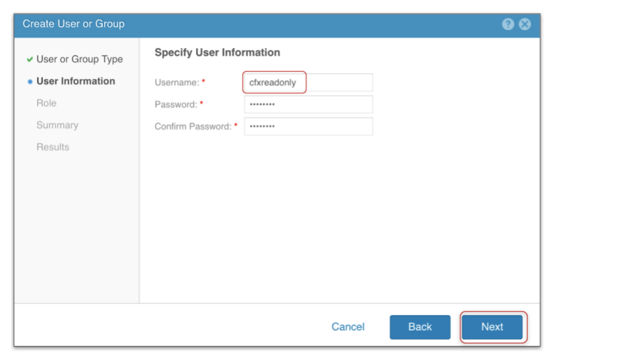This screenshot has height=362, width=644.
Task: Click the green checkmark beside User or Group Type
Action: [x=30, y=60]
